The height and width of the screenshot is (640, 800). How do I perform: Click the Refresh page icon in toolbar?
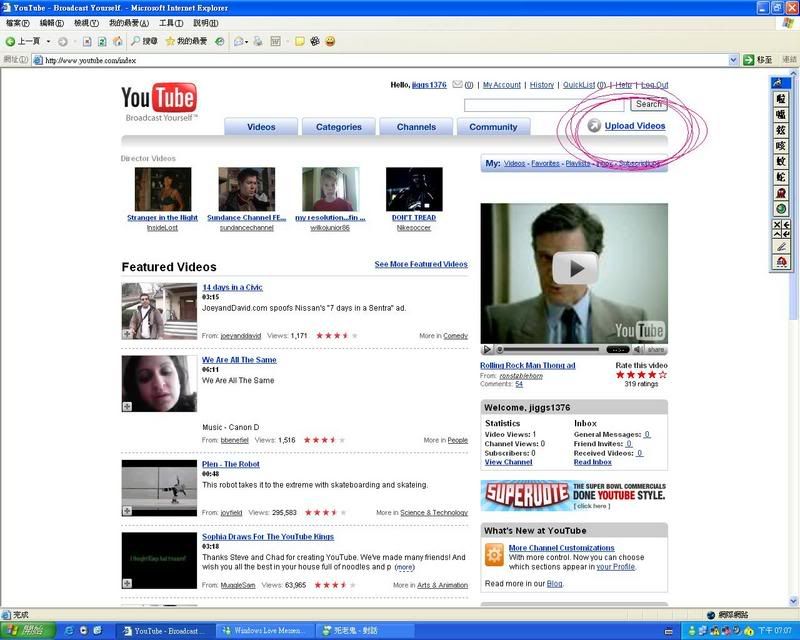pos(102,41)
